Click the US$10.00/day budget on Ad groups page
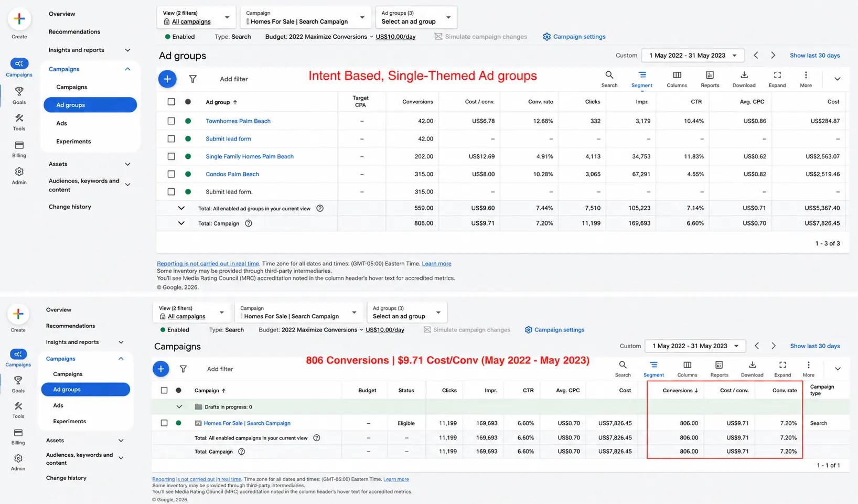The height and width of the screenshot is (504, 858). point(396,37)
